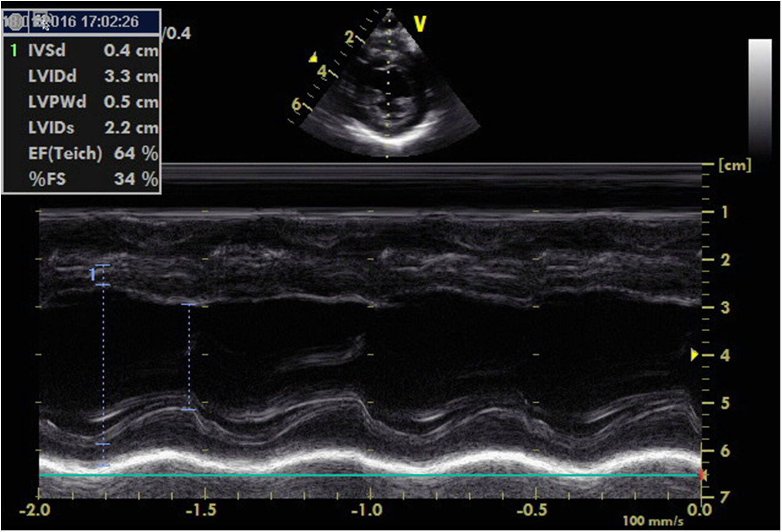
Task: Click the bottom endpoint of the systolic caliper
Action: point(189,410)
